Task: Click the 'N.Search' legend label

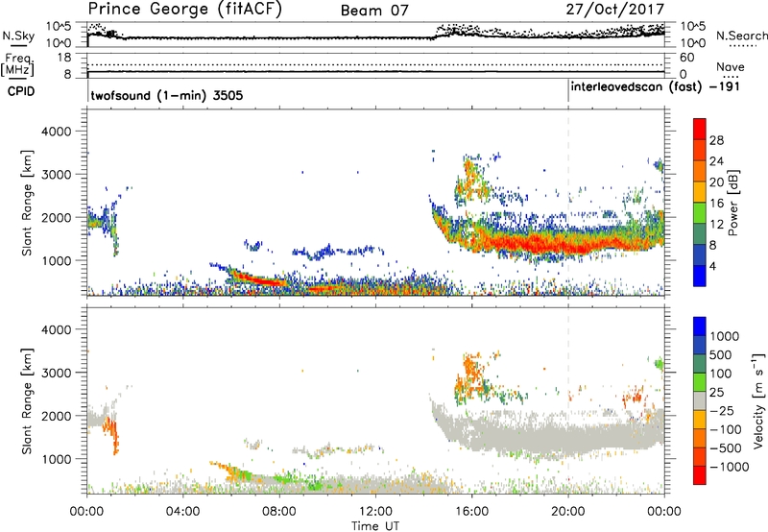Action: [x=741, y=36]
